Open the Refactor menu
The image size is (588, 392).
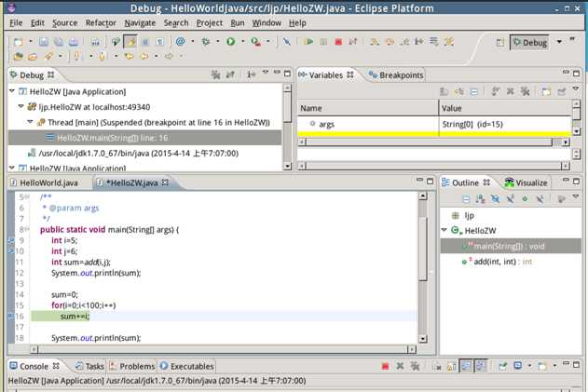[x=101, y=23]
